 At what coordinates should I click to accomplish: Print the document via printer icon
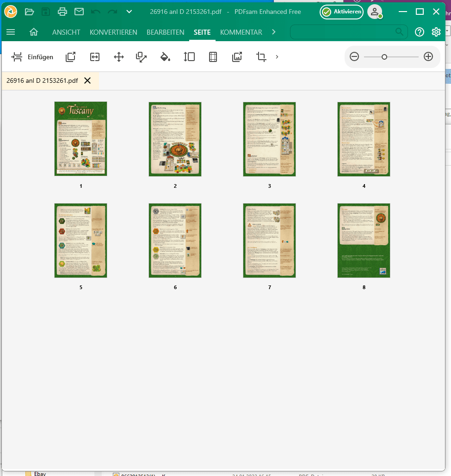coord(62,12)
